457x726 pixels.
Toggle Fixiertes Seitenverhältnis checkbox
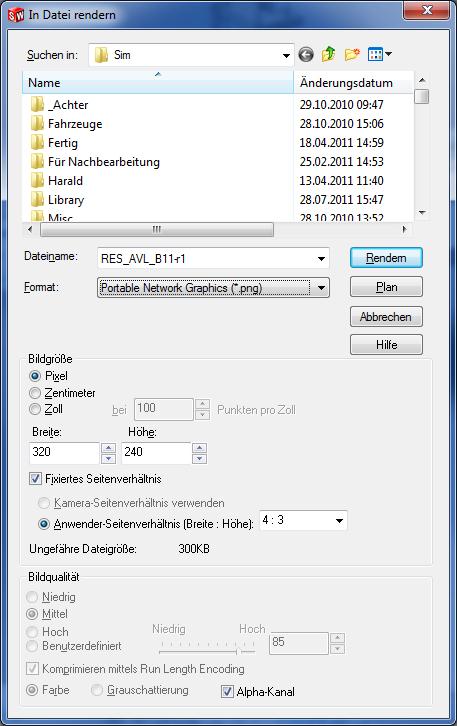point(35,478)
